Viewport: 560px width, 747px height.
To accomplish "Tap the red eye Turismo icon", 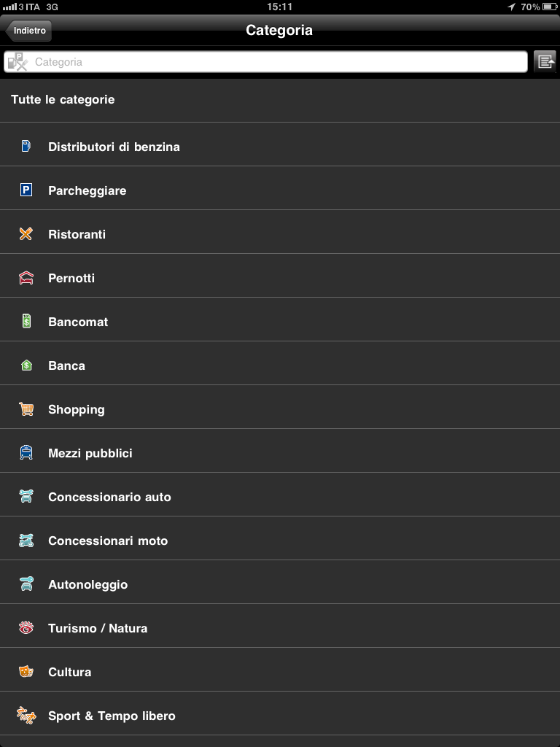I will [x=26, y=627].
